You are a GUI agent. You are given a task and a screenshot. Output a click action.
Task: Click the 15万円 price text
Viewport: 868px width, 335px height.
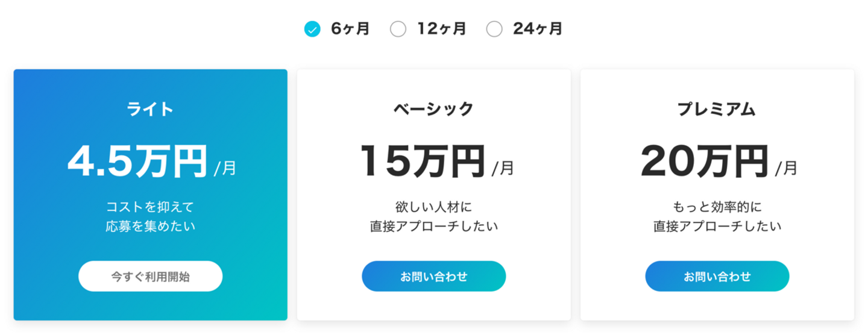[x=423, y=161]
